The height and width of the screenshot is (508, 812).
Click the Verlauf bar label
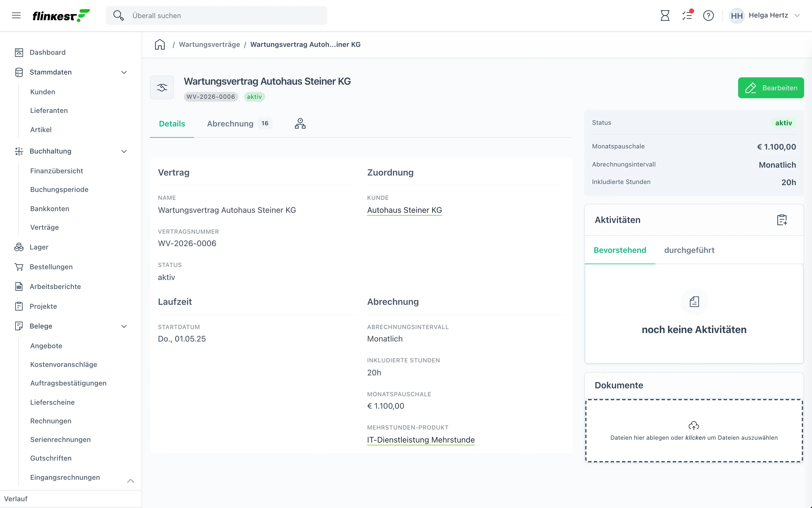click(16, 499)
